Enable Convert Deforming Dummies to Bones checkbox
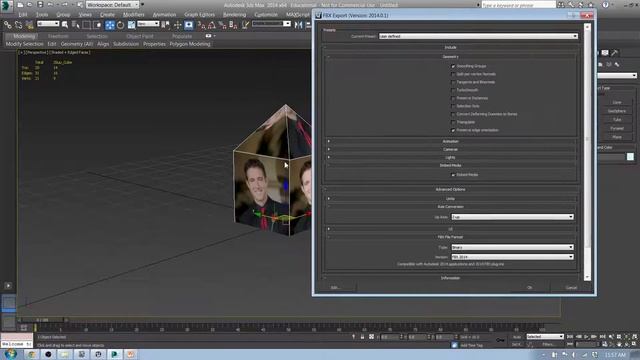 453,114
